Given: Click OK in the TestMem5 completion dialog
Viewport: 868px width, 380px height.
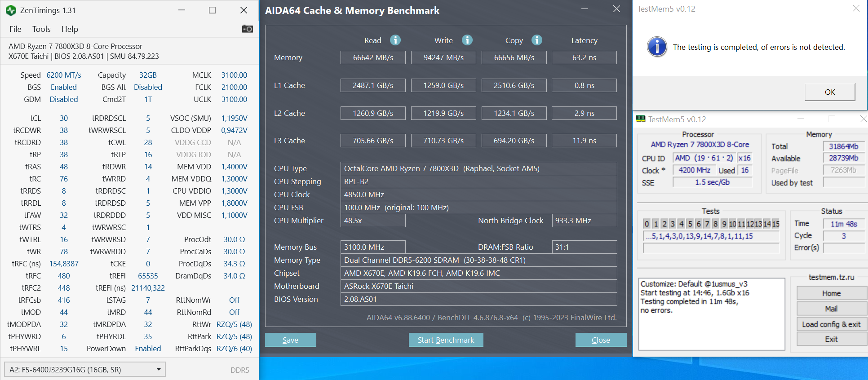Looking at the screenshot, I should click(x=830, y=92).
